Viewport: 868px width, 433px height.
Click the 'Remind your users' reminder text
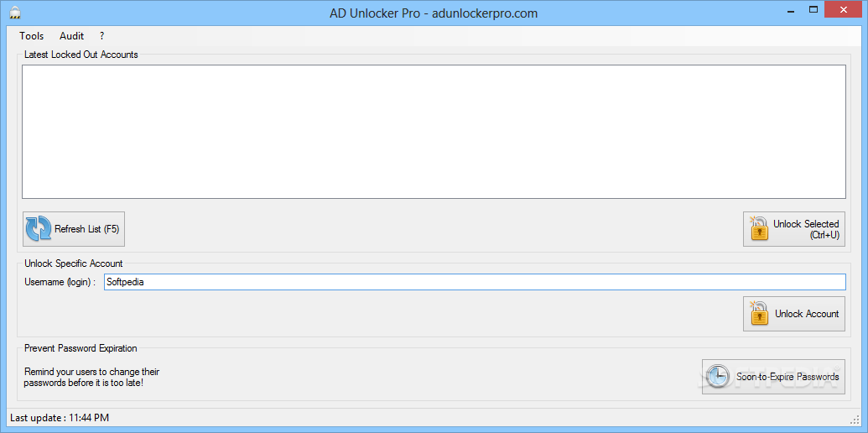[92, 377]
